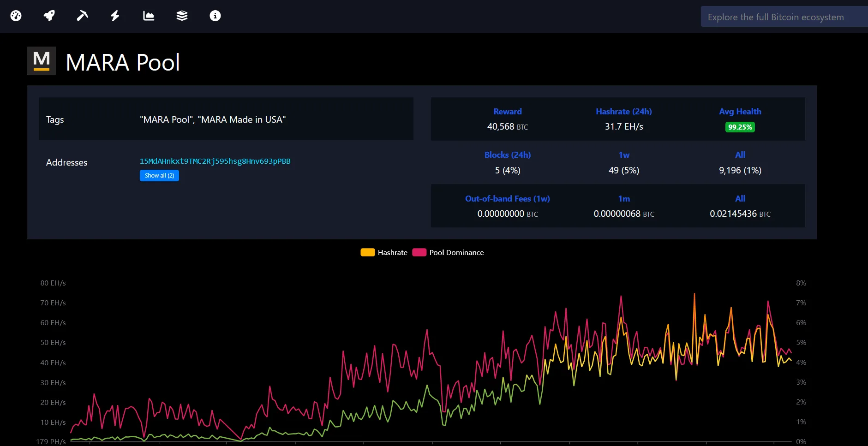
Task: Click the 5 (4%) blocks value
Action: pos(508,170)
